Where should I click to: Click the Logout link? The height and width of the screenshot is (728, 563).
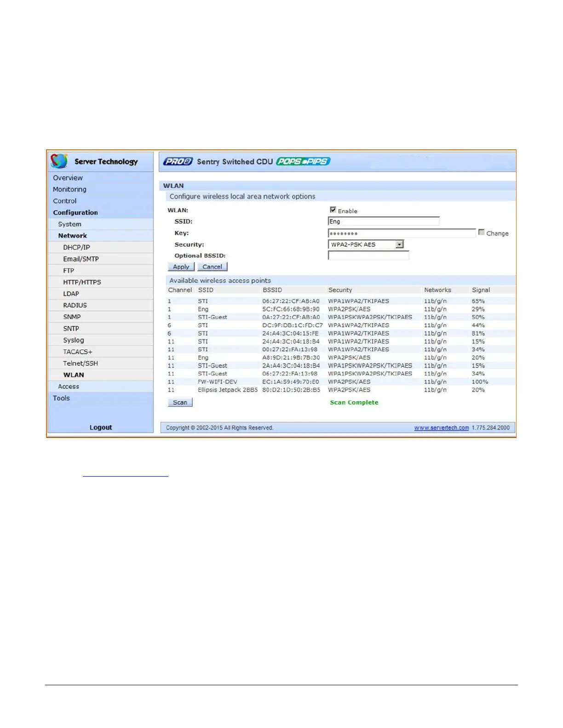pyautogui.click(x=101, y=427)
